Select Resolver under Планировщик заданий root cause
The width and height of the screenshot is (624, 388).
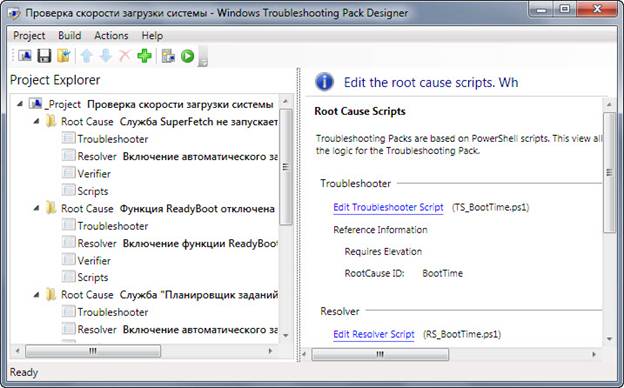177,330
